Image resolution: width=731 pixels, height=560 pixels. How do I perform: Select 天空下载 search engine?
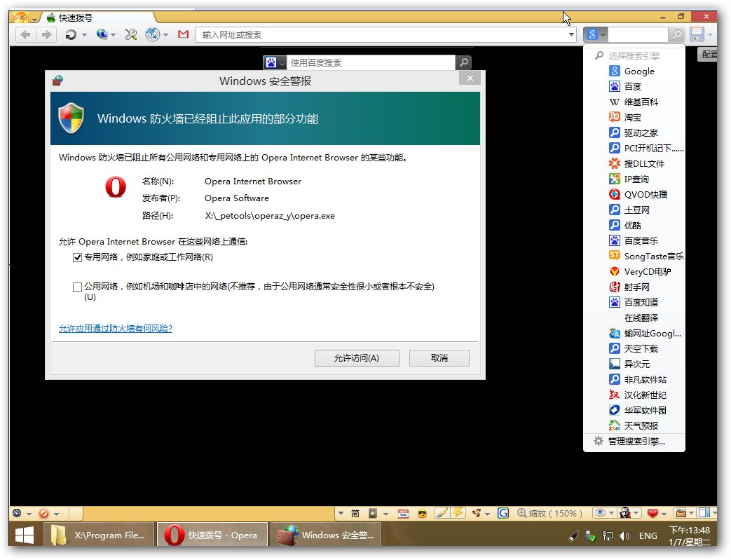point(634,348)
